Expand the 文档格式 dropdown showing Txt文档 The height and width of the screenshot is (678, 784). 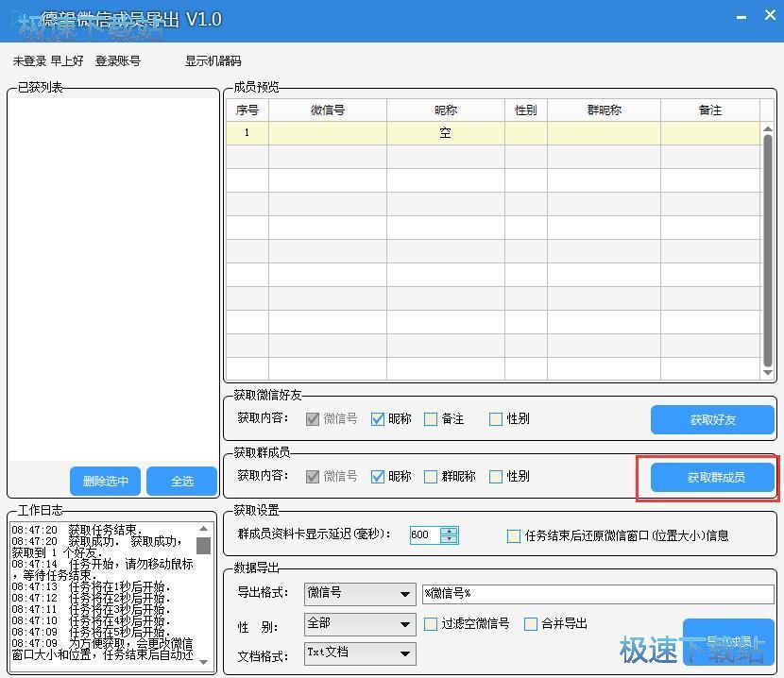pyautogui.click(x=405, y=653)
